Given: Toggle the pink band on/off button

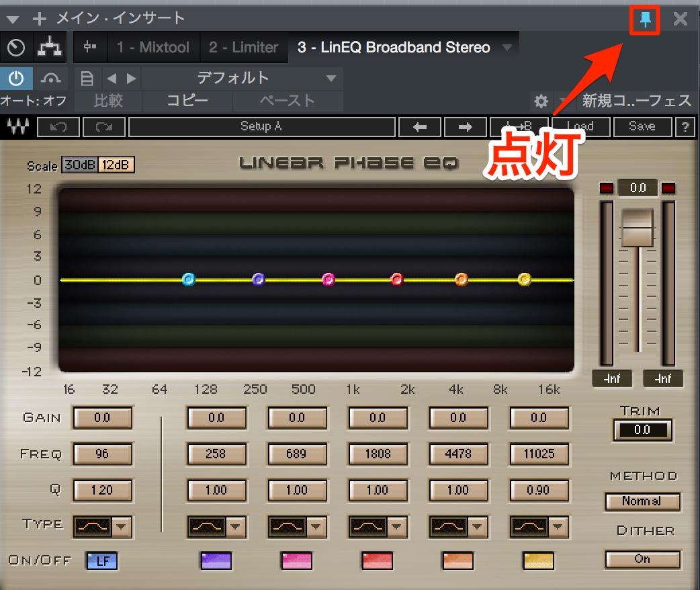Looking at the screenshot, I should coord(296,561).
